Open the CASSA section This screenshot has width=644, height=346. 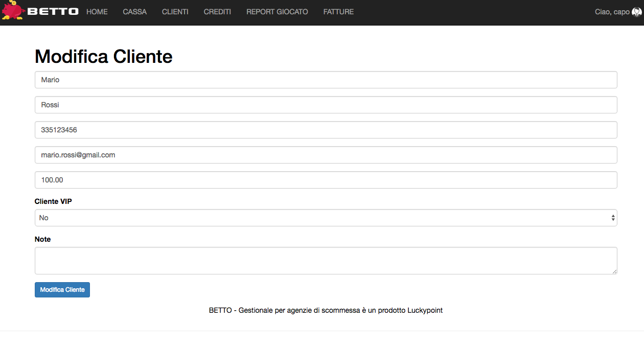[x=134, y=12]
